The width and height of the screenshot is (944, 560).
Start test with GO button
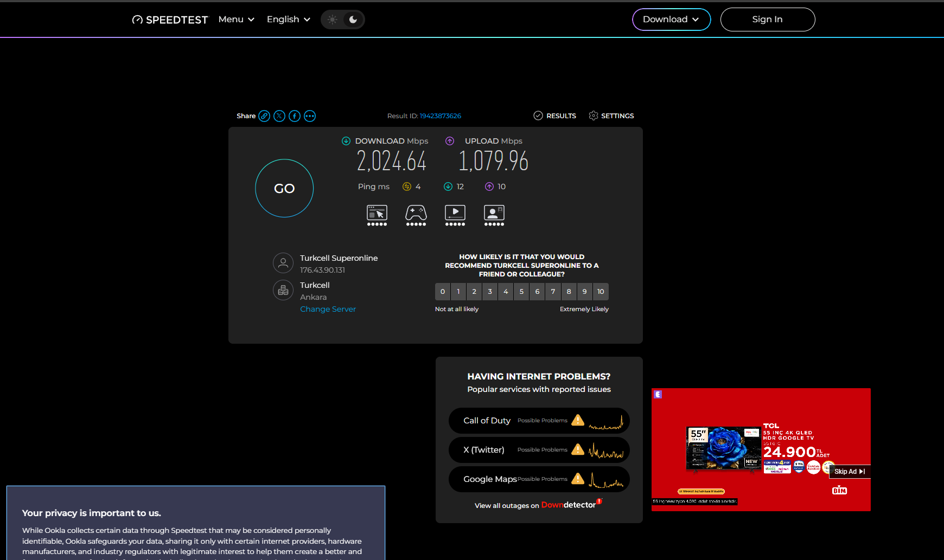pos(284,188)
